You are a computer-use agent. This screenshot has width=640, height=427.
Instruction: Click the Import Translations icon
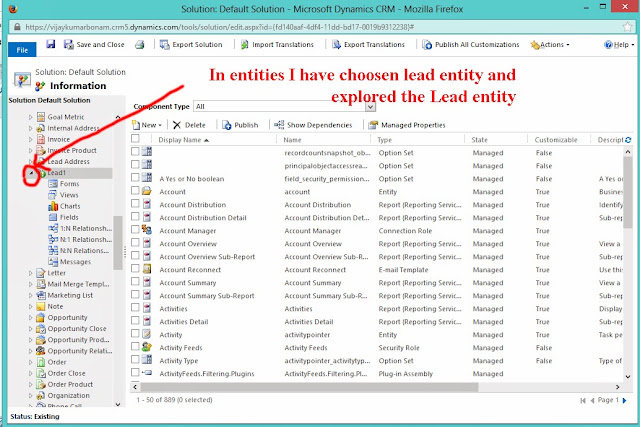click(x=244, y=44)
